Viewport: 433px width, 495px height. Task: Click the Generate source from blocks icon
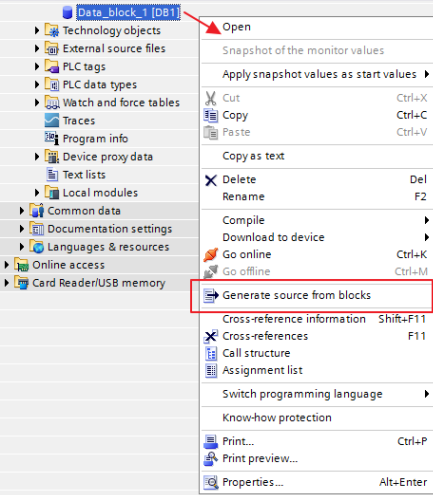[211, 295]
